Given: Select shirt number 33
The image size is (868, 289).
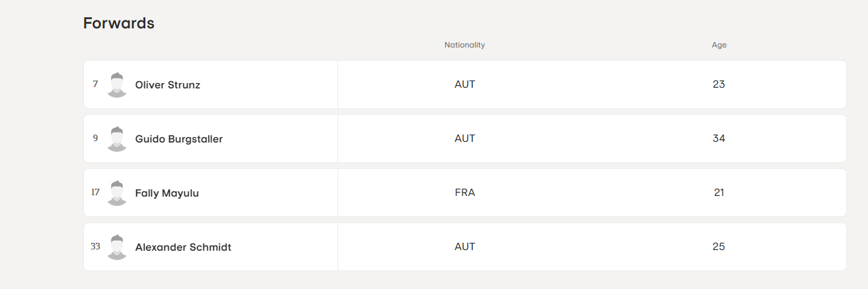Looking at the screenshot, I should pyautogui.click(x=95, y=246).
